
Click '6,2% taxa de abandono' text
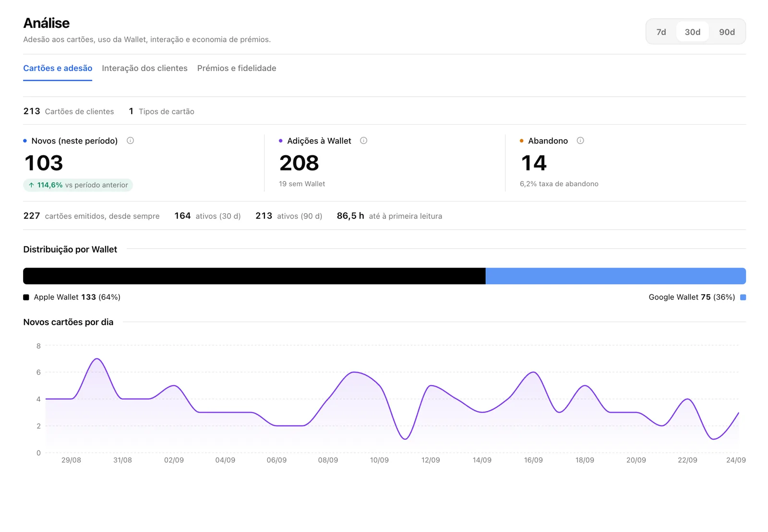[559, 184]
